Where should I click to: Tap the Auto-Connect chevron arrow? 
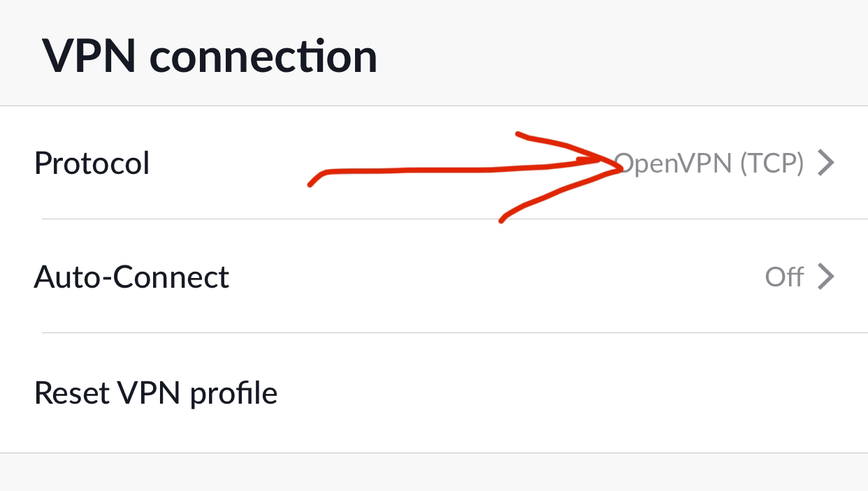pyautogui.click(x=826, y=277)
